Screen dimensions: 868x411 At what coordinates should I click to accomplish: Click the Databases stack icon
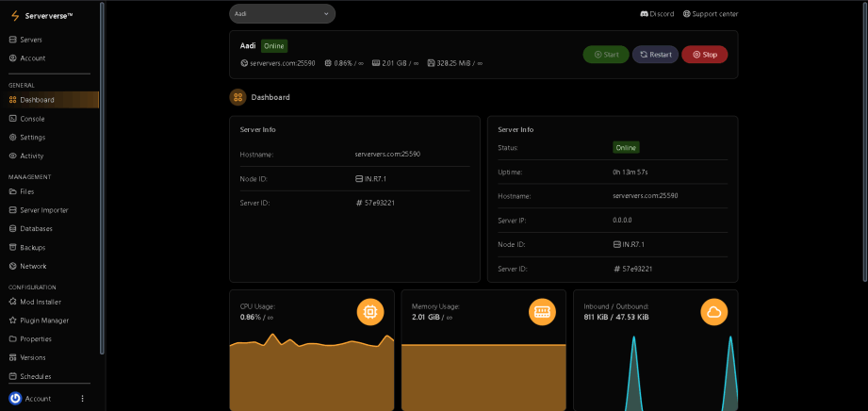(x=13, y=228)
